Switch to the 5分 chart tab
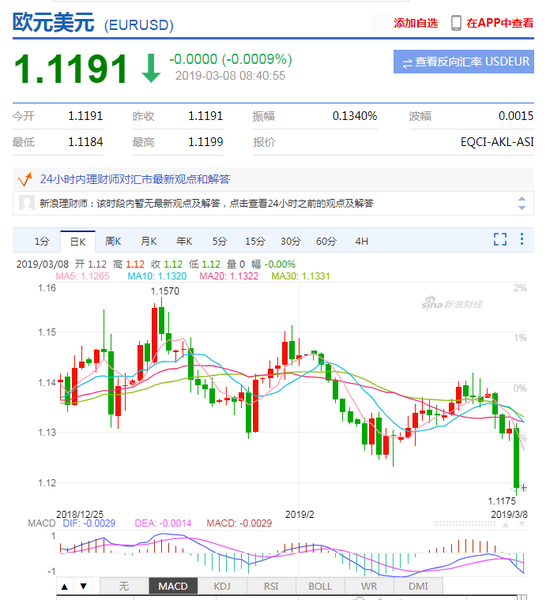Image resolution: width=550 pixels, height=600 pixels. (219, 241)
